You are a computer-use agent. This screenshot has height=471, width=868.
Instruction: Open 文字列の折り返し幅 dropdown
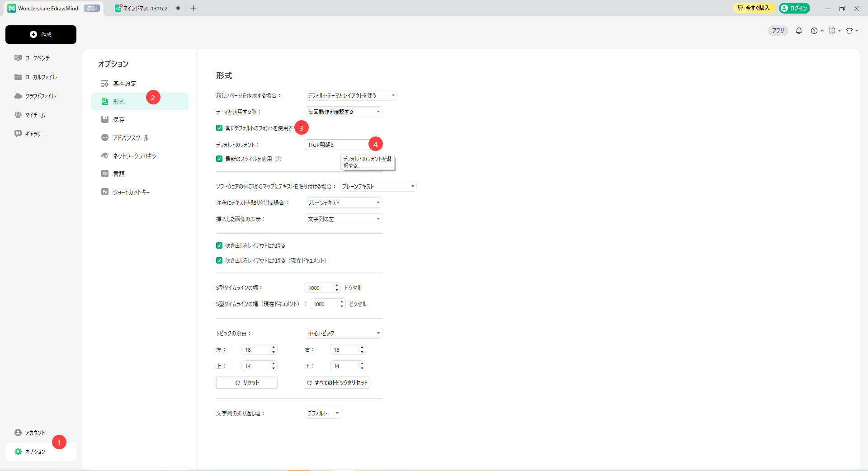coord(323,413)
